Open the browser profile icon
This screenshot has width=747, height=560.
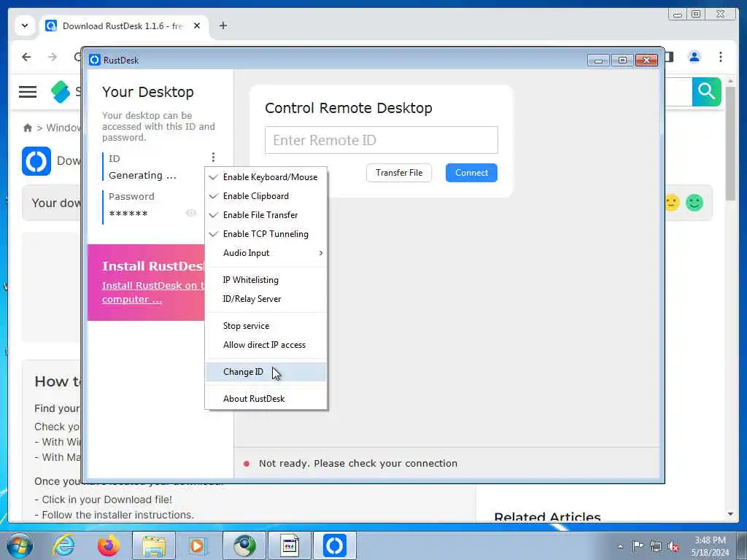point(694,57)
